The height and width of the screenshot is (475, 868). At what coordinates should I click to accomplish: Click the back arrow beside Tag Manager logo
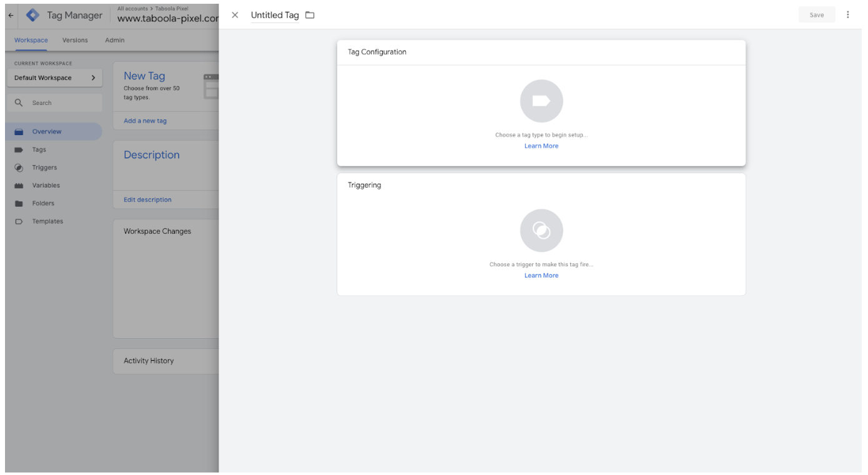[x=11, y=16]
